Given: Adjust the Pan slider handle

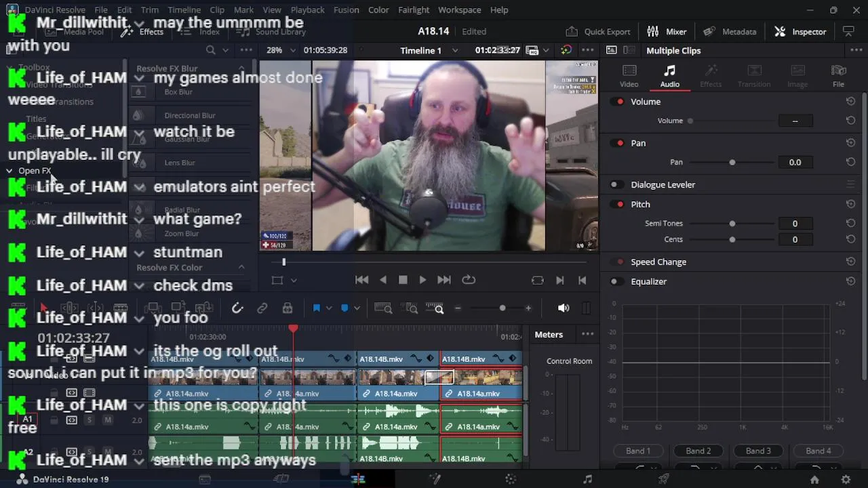Looking at the screenshot, I should pos(732,163).
